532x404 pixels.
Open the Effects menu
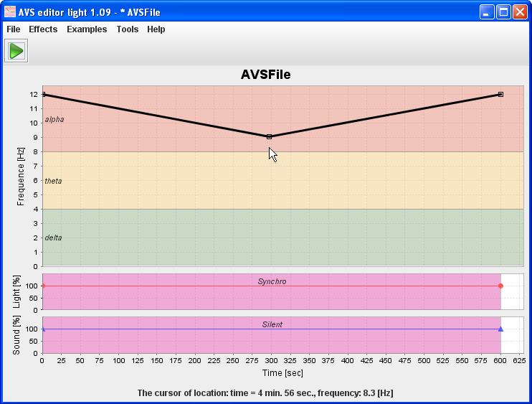[x=43, y=29]
